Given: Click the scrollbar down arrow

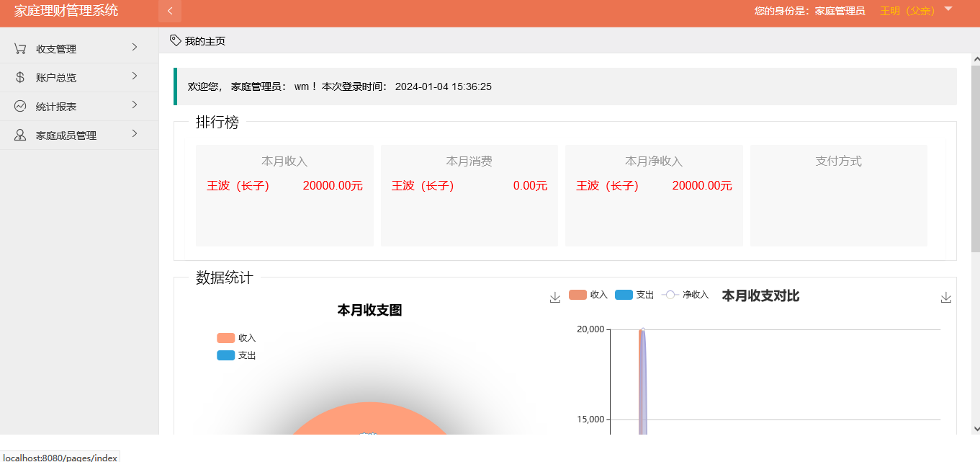Looking at the screenshot, I should pyautogui.click(x=976, y=428).
